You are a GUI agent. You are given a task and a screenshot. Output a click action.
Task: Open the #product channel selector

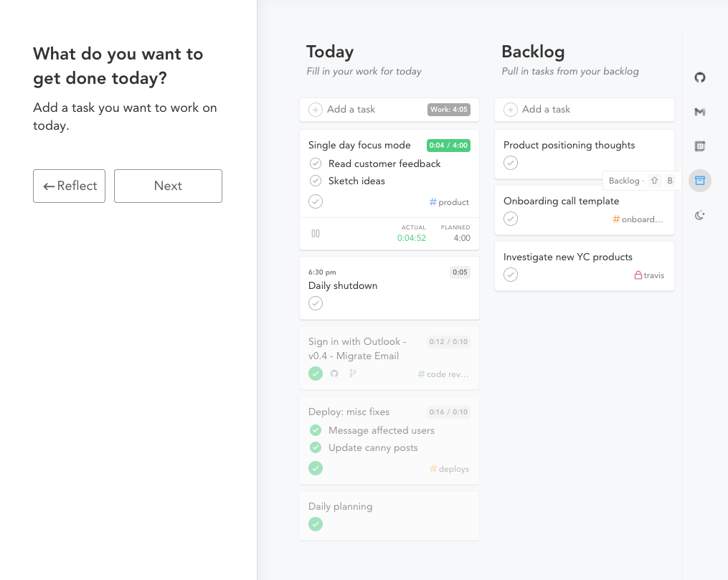click(x=449, y=202)
